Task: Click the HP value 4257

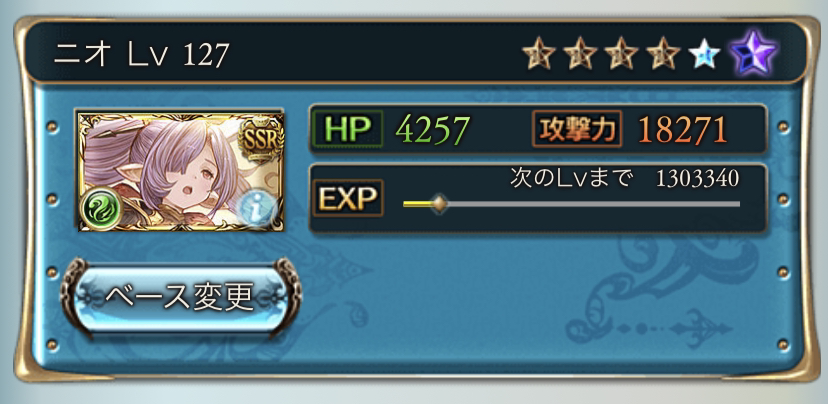Action: click(x=432, y=129)
